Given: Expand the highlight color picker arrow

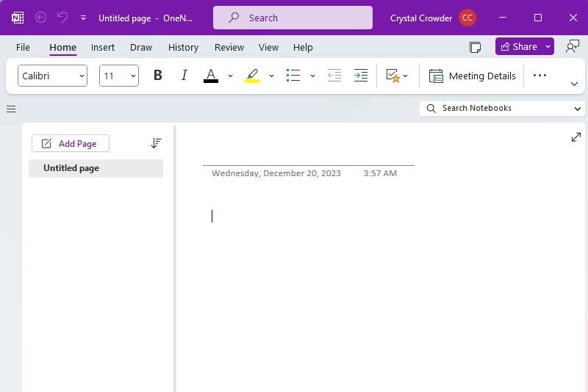Looking at the screenshot, I should pos(271,76).
